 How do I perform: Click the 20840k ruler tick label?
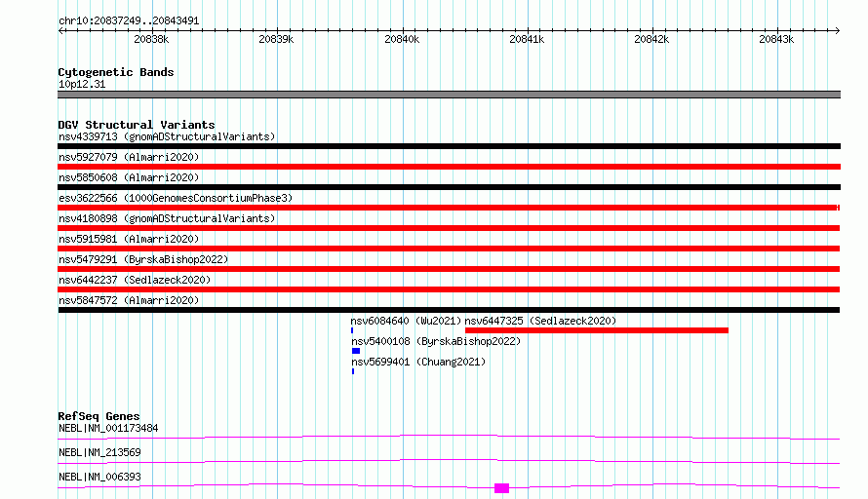tap(402, 39)
